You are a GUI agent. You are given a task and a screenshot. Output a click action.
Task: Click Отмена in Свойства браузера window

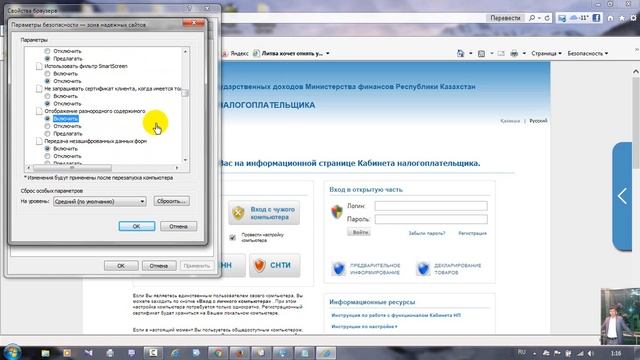pyautogui.click(x=159, y=266)
